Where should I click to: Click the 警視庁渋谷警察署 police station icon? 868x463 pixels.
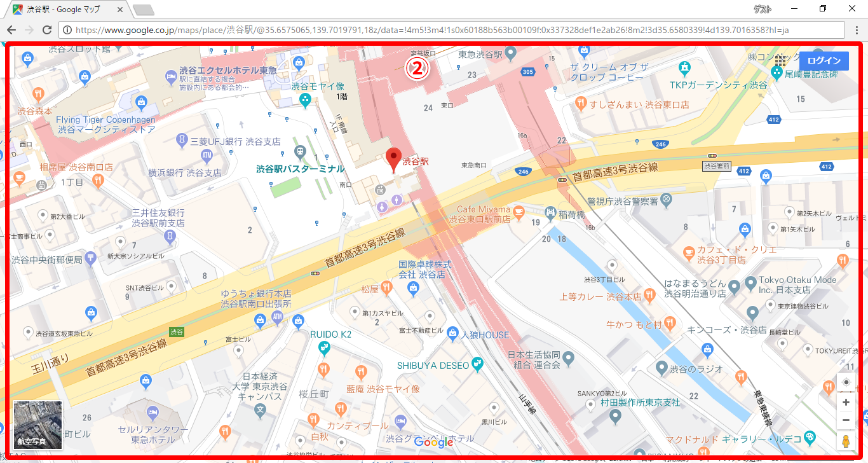point(666,198)
